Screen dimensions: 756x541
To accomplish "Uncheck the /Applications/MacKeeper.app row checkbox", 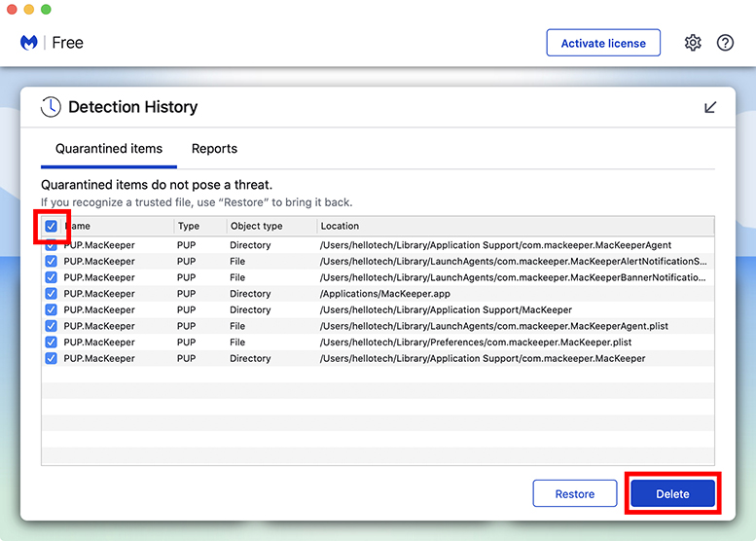I will (52, 294).
